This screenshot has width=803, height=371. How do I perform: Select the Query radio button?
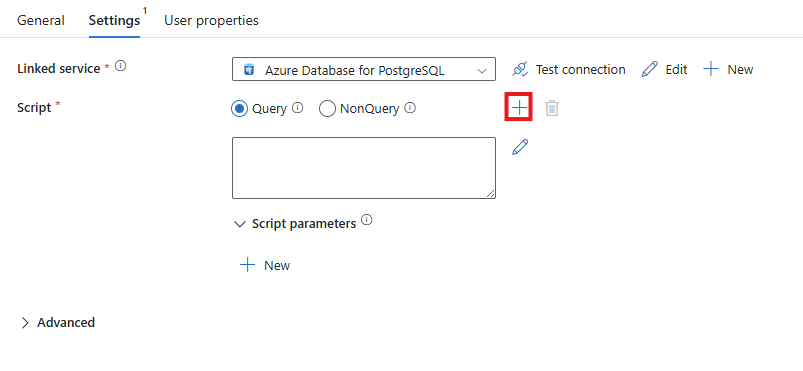(x=239, y=109)
